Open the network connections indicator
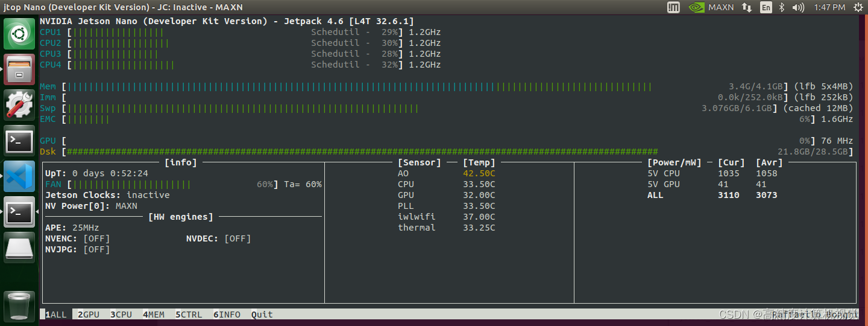 747,7
